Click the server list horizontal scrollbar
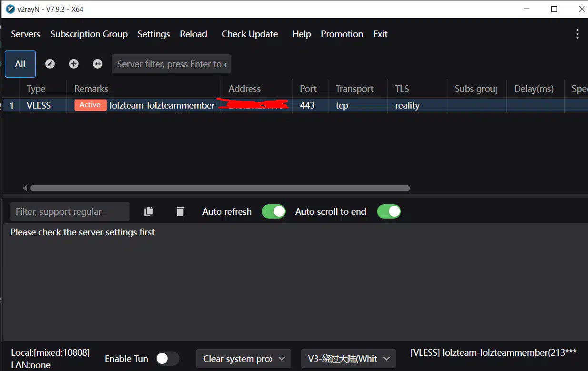588x371 pixels. coord(220,188)
